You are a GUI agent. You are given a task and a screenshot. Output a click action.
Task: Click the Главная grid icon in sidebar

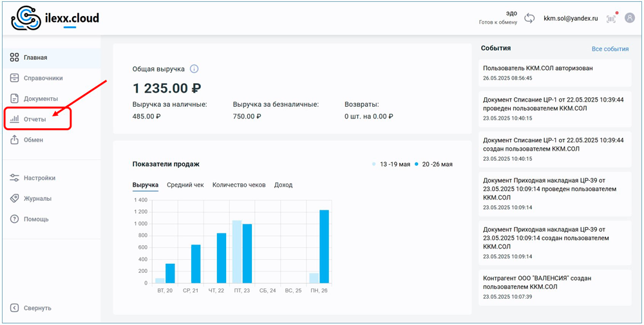pos(14,57)
